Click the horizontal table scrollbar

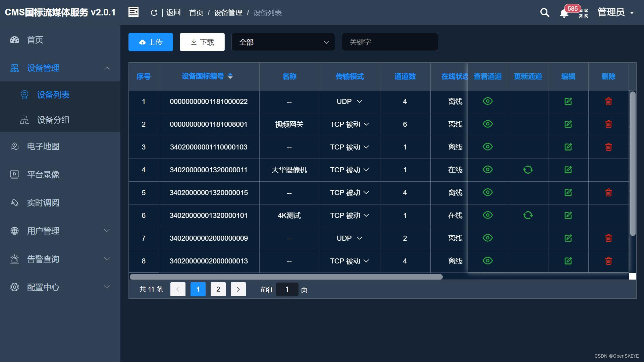click(x=286, y=277)
